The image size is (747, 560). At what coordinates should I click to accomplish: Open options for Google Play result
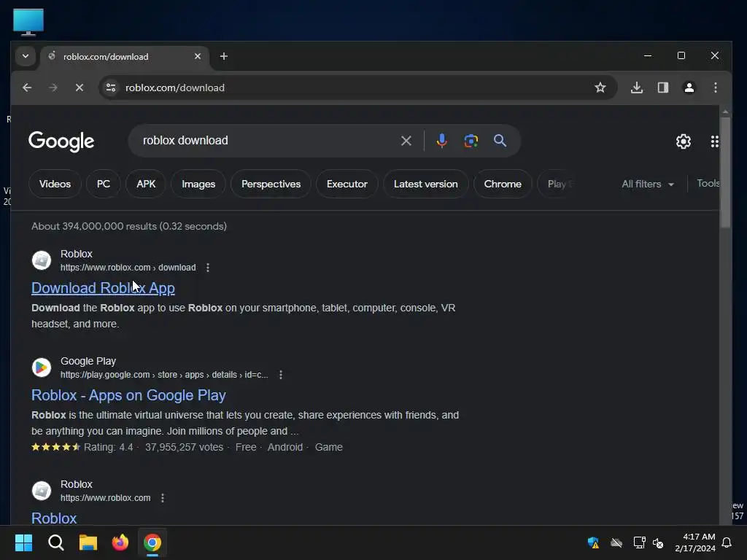coord(281,375)
